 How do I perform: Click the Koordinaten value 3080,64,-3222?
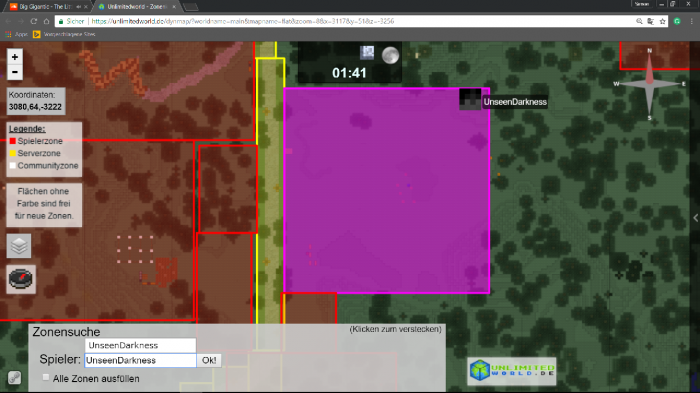(35, 107)
